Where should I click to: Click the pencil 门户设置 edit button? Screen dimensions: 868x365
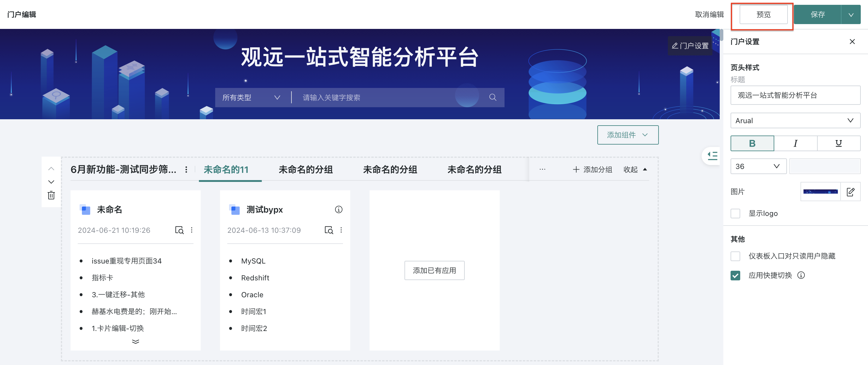click(x=690, y=46)
